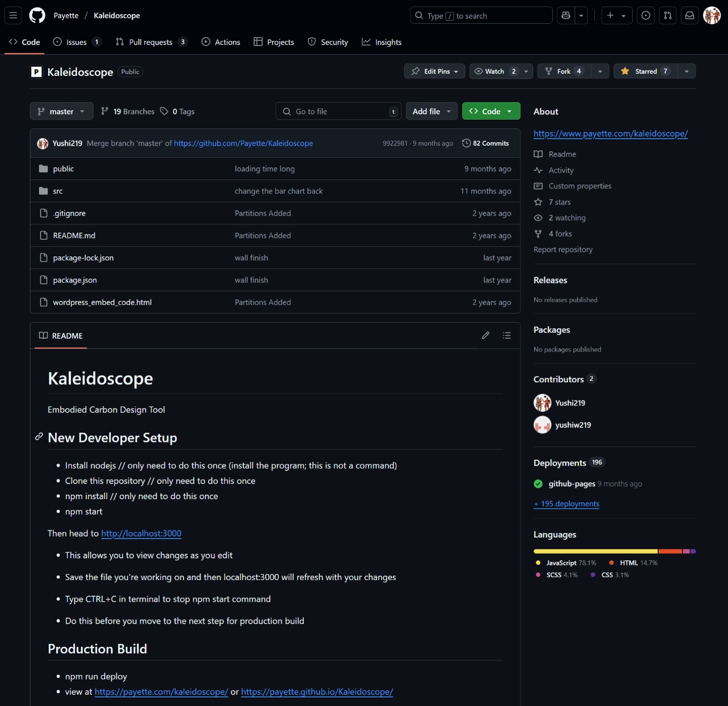Open Yushi219 contributor avatar
Viewport: 728px width, 706px height.
click(542, 403)
